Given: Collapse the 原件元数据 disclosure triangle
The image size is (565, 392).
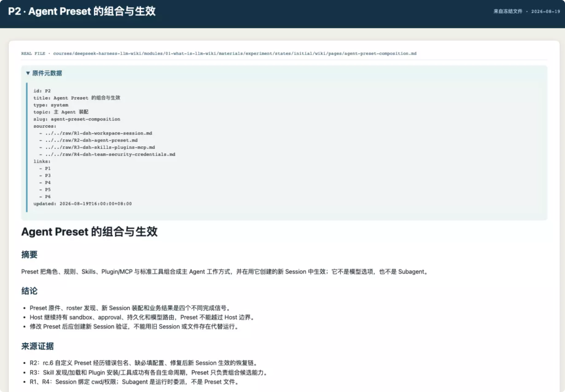Looking at the screenshot, I should pos(28,73).
